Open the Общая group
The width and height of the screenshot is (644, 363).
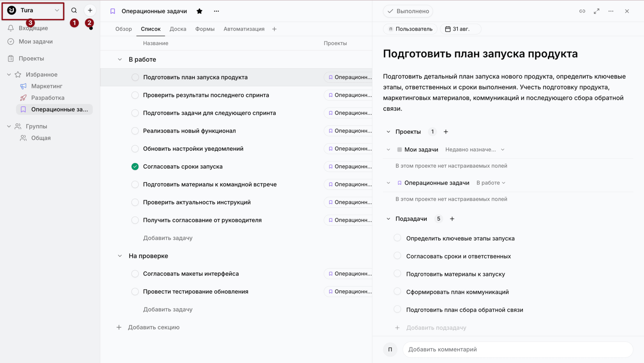(41, 138)
